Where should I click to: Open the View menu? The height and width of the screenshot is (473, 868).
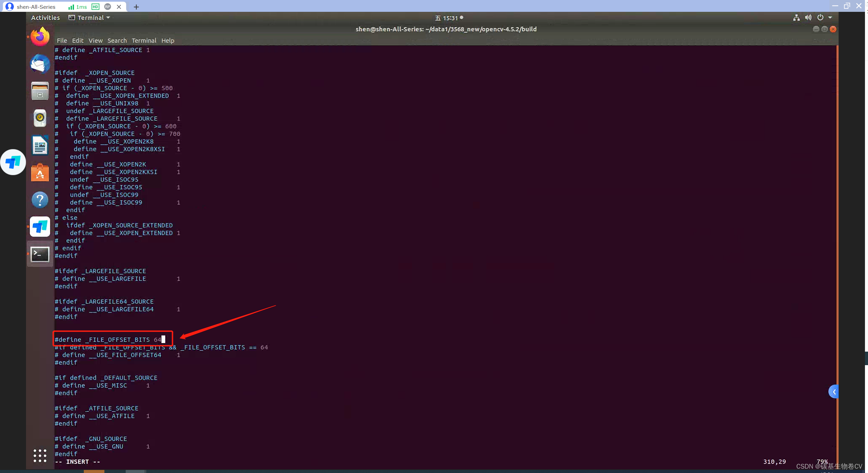(96, 40)
